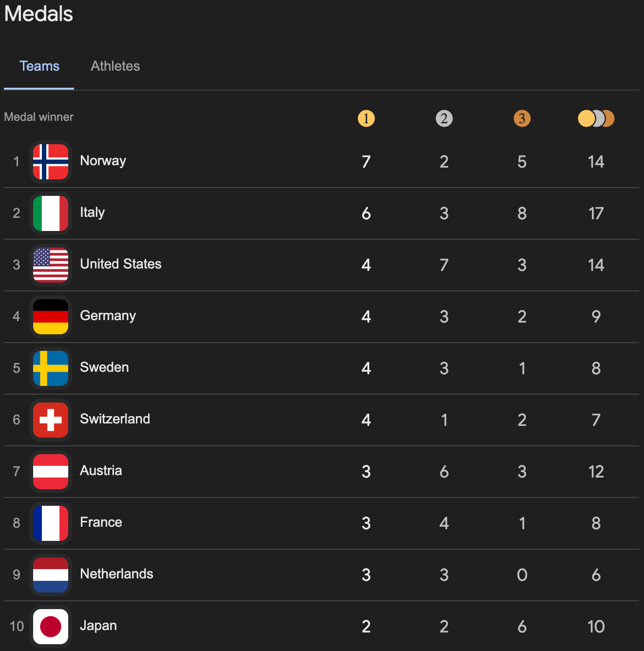The image size is (644, 651).
Task: Click the Switzerland flag icon
Action: point(51,420)
